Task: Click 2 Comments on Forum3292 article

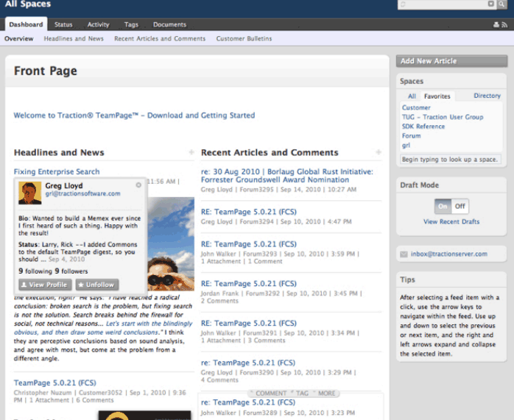Action: (219, 301)
